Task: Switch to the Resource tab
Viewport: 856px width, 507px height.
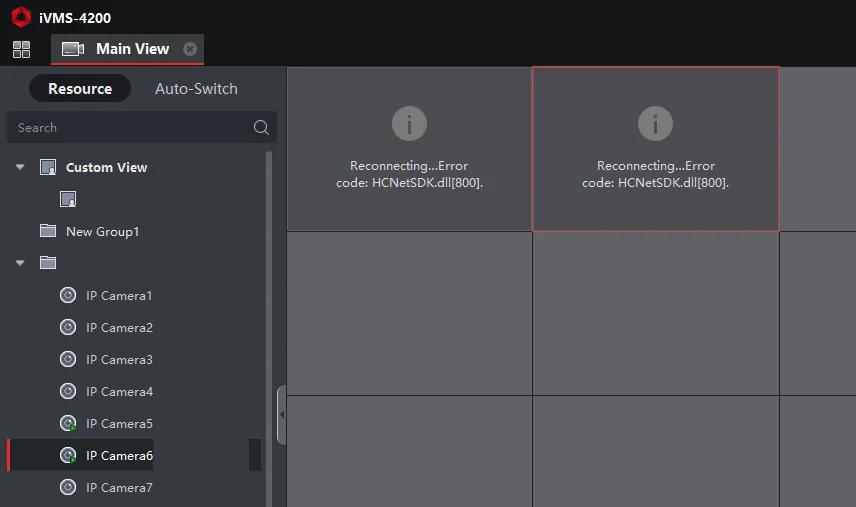Action: (80, 88)
